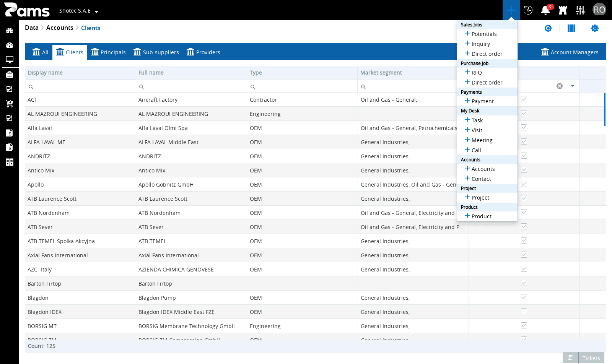
Task: Switch to the Providers tab
Action: pos(203,52)
